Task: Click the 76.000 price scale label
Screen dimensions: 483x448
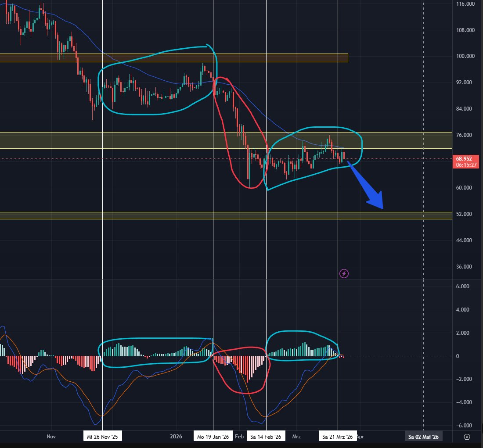Action: tap(464, 135)
